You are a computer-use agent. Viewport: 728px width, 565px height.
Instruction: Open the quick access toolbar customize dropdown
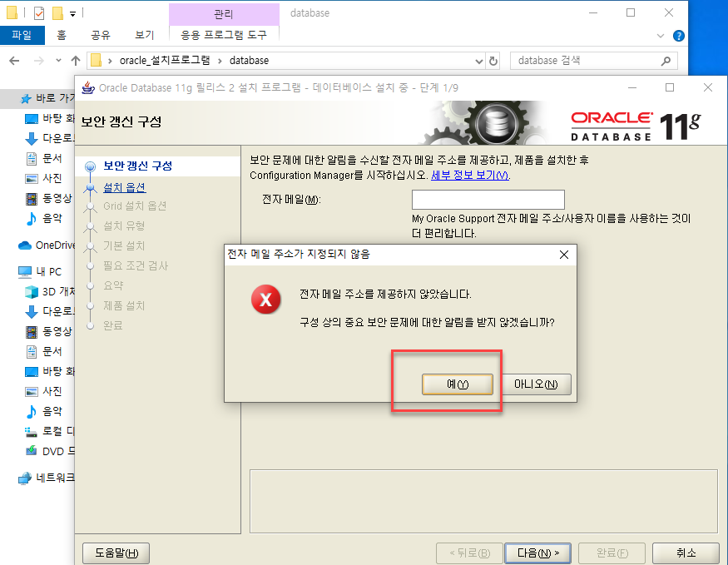click(72, 14)
